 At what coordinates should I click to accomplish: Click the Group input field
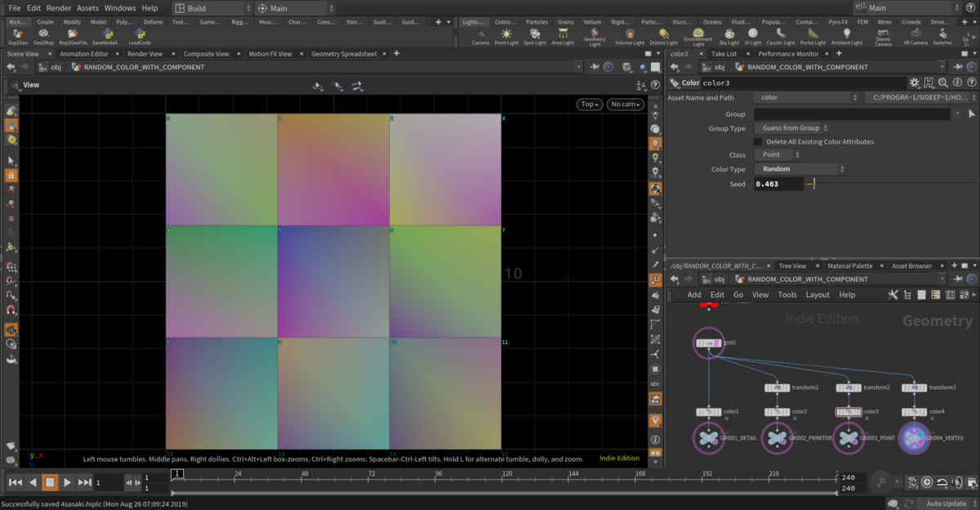[852, 114]
